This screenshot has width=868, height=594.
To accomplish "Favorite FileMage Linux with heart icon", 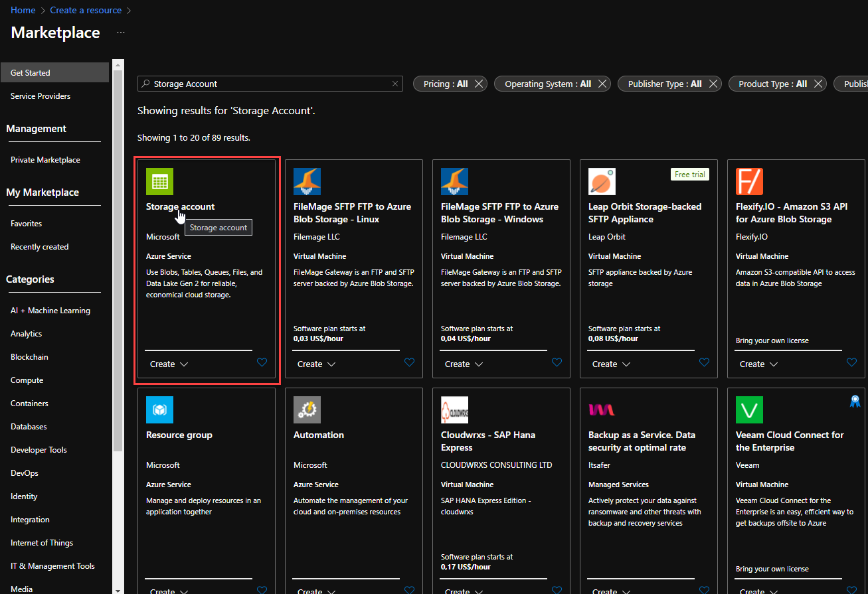I will click(x=409, y=362).
